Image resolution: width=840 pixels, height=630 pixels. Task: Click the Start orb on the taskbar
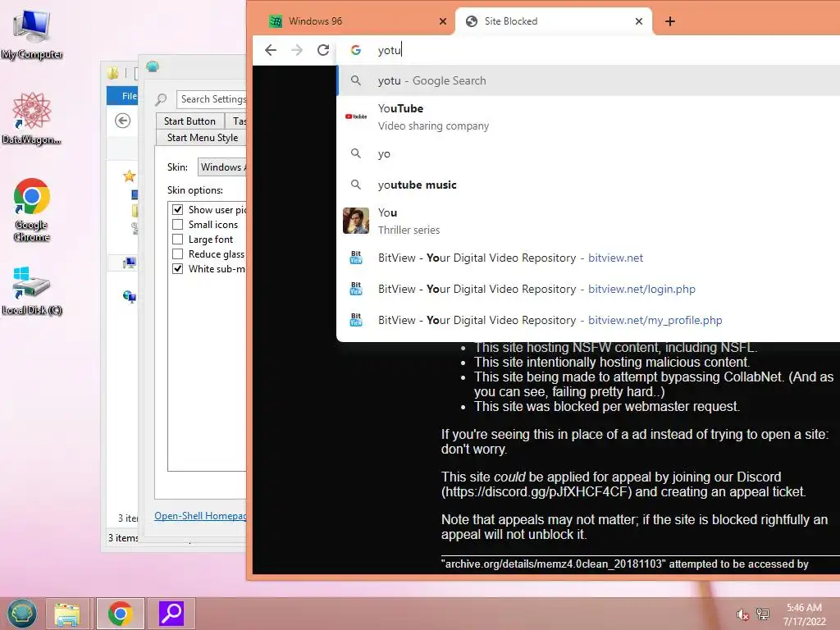(x=21, y=614)
